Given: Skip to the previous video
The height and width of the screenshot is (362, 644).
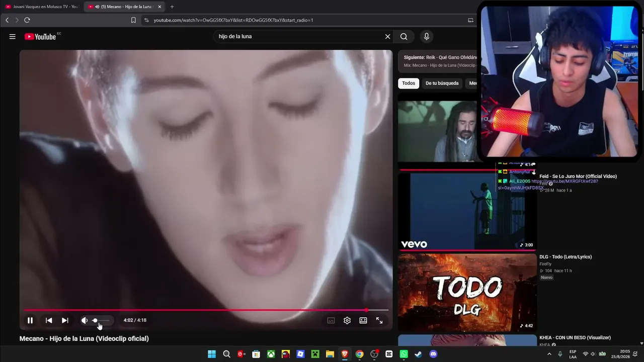Looking at the screenshot, I should coord(49,320).
